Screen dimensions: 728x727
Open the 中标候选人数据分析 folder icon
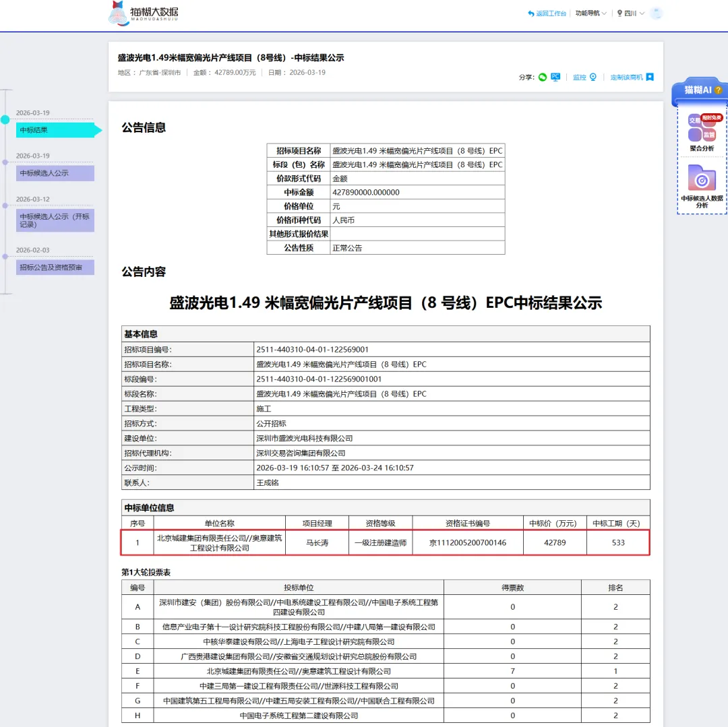click(702, 177)
